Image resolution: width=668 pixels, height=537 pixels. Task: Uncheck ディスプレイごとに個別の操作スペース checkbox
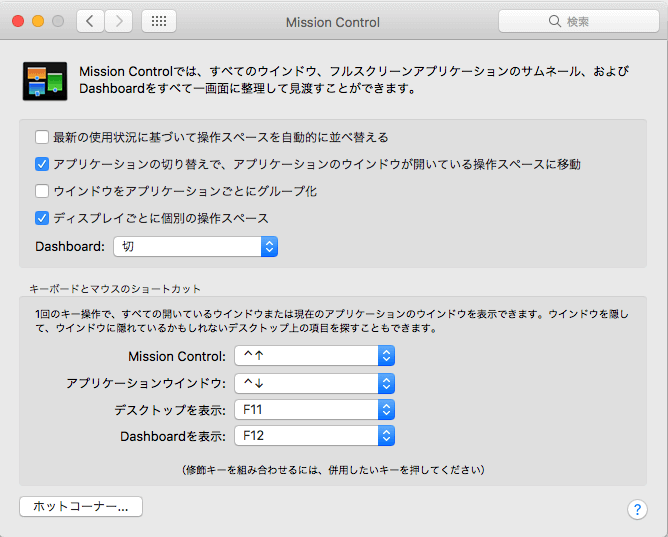pos(42,218)
